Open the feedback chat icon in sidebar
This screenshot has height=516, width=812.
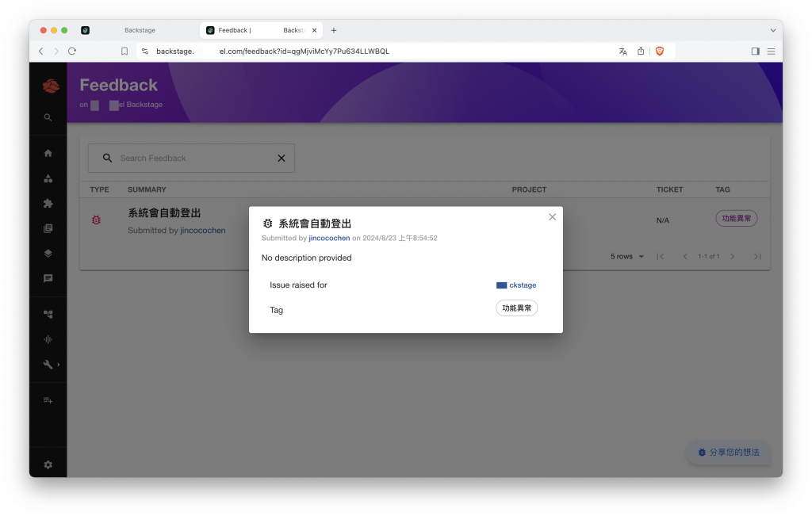click(x=48, y=278)
